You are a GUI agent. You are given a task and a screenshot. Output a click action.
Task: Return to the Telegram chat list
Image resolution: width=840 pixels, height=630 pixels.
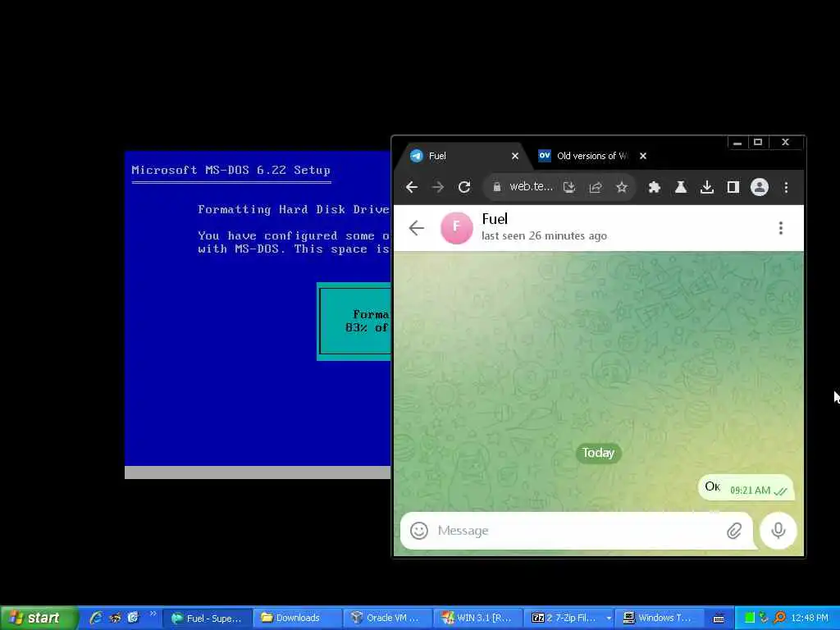(x=416, y=228)
